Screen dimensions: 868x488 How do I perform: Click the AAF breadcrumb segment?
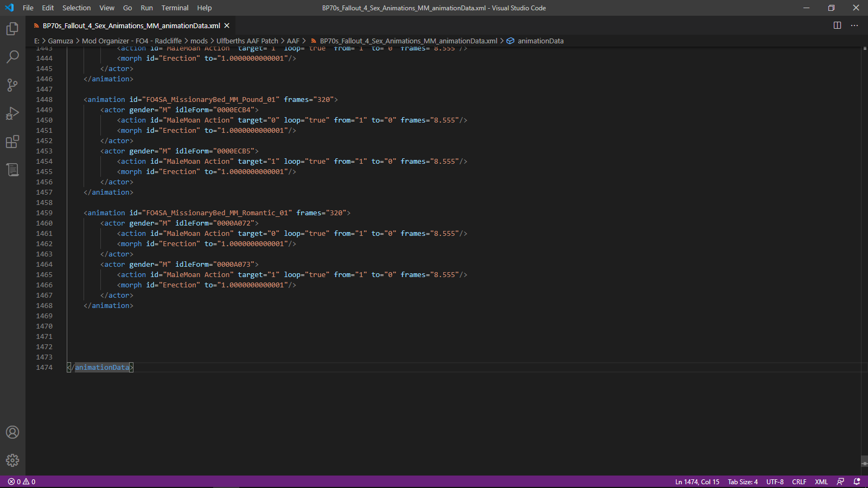293,41
